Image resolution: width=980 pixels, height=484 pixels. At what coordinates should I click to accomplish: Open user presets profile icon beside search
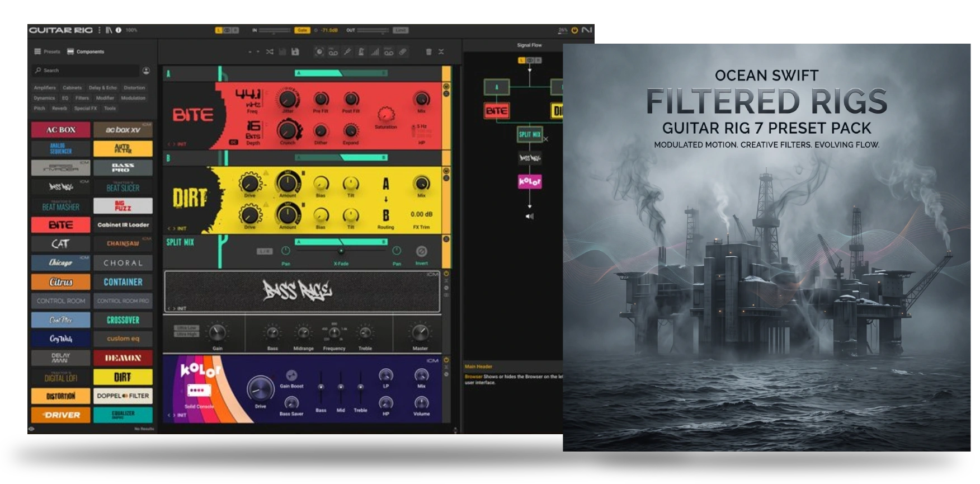[x=146, y=71]
